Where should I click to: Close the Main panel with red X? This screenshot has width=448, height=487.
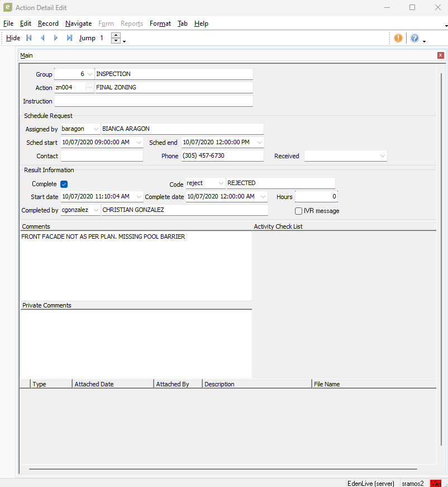440,55
